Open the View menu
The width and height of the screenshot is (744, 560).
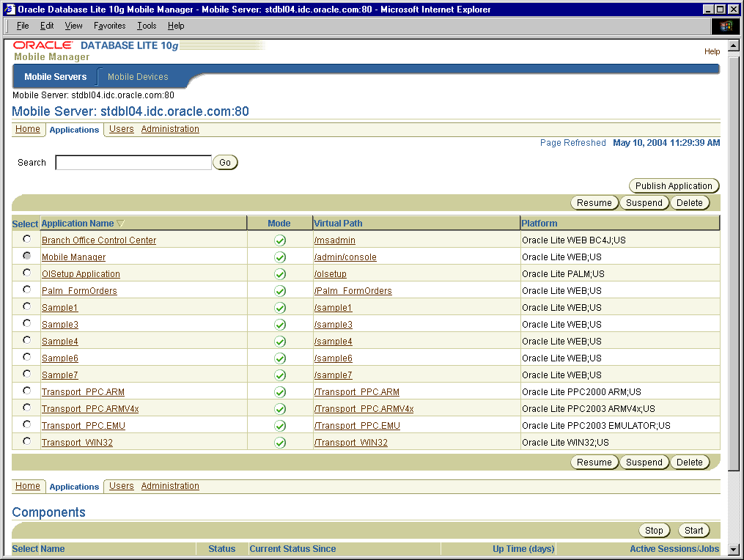(x=73, y=26)
